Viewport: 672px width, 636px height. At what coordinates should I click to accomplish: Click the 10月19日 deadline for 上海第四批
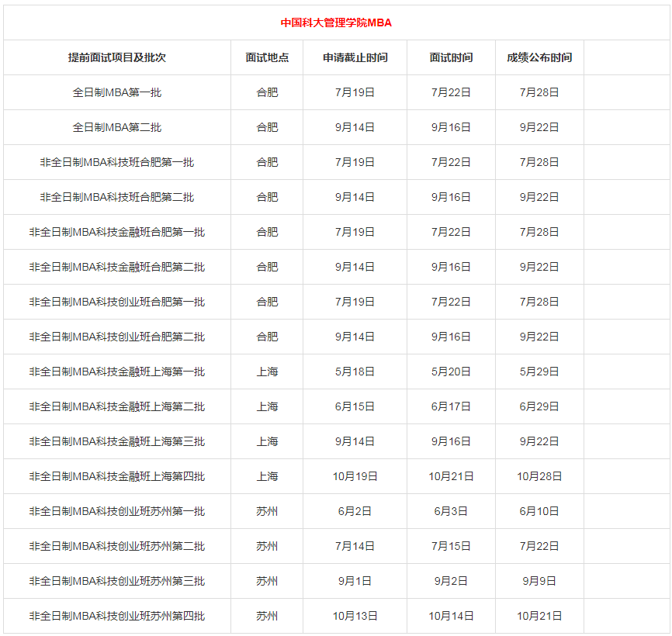[355, 476]
